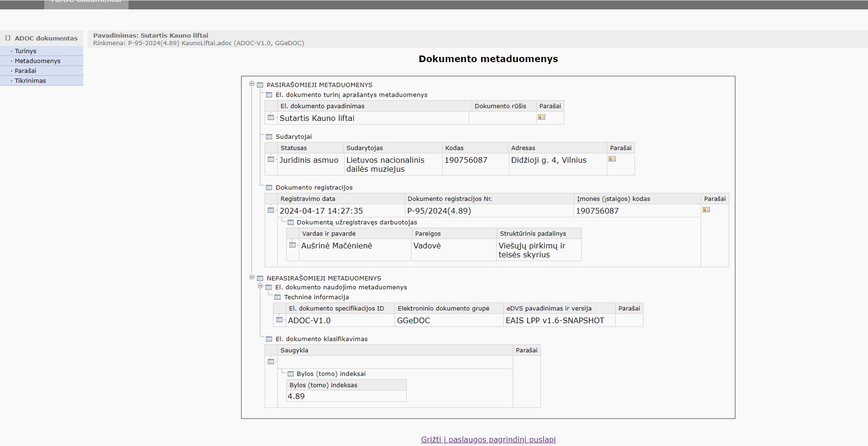Collapse PASIRAŠOMIEJI METADUOMENYS tree node

tap(252, 84)
